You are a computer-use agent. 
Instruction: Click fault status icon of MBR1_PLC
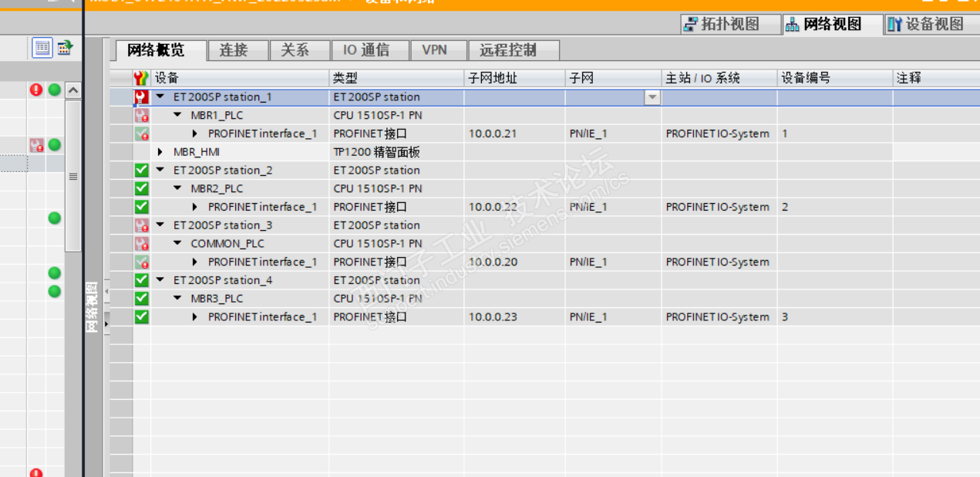pyautogui.click(x=141, y=116)
